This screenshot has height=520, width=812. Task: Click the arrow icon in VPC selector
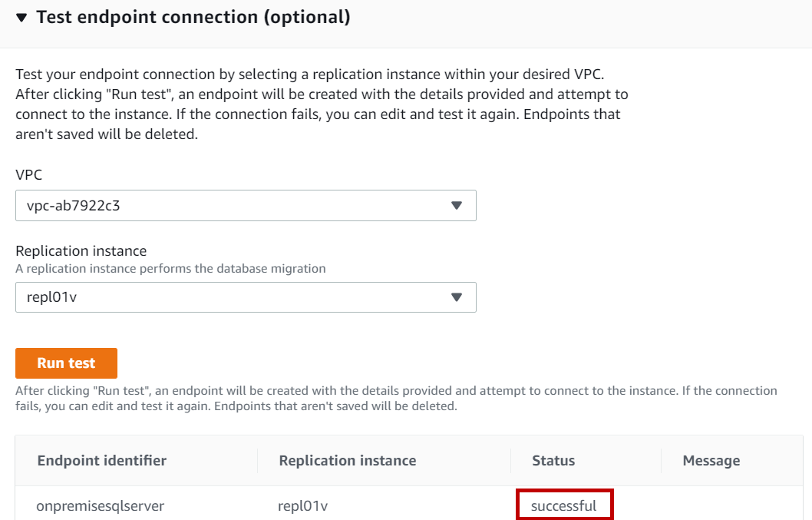457,206
